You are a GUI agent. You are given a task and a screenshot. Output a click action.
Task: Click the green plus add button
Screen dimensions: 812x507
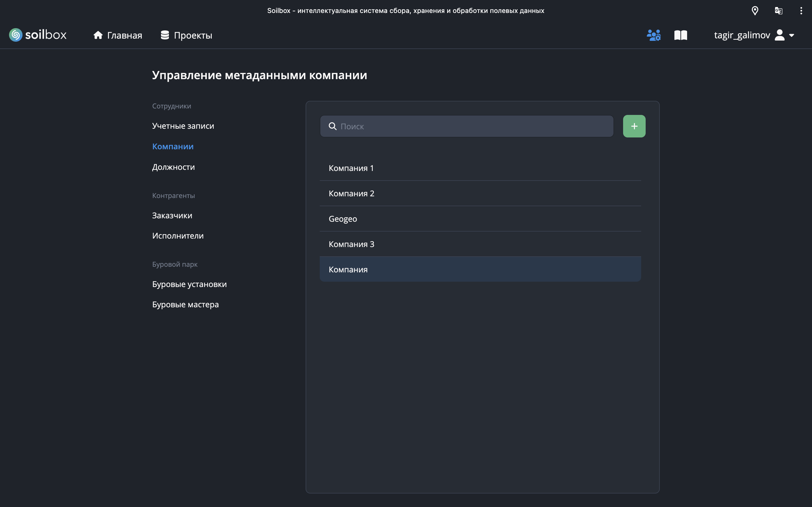coord(634,126)
